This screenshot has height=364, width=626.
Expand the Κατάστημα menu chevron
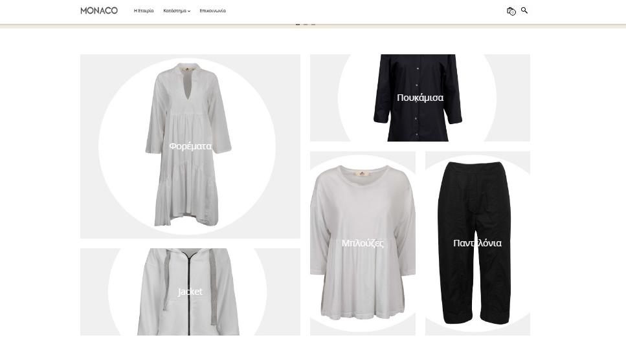click(189, 11)
